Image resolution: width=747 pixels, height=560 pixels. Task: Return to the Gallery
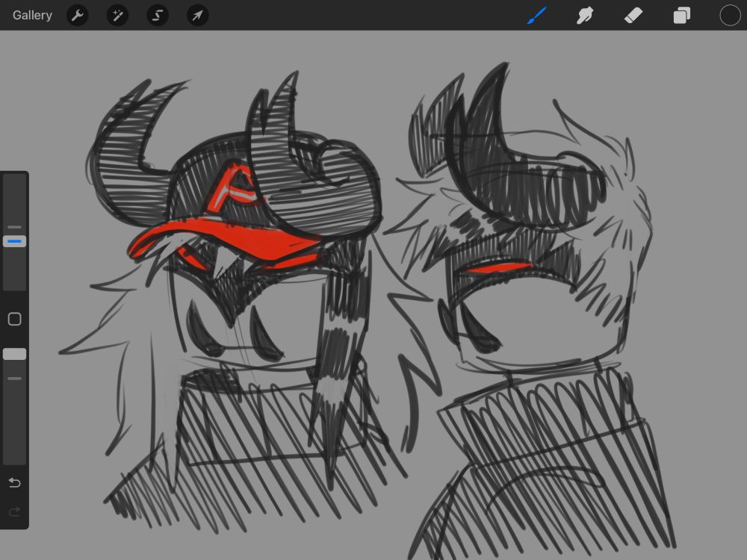click(x=32, y=15)
